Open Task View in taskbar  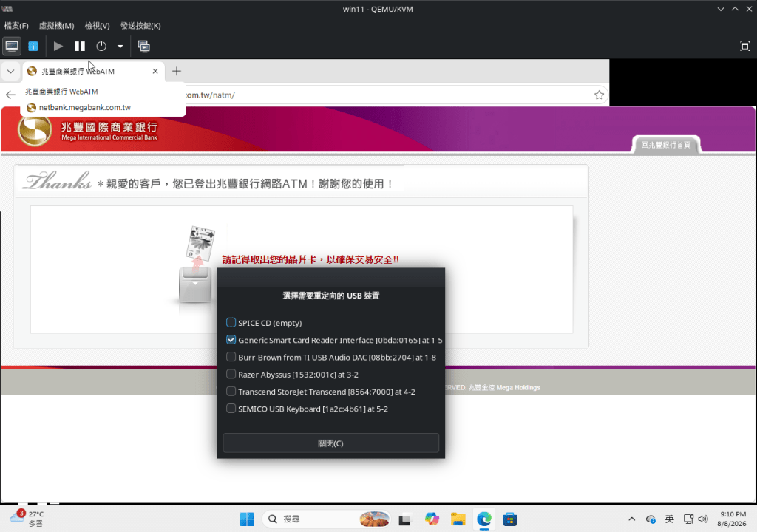click(x=404, y=519)
